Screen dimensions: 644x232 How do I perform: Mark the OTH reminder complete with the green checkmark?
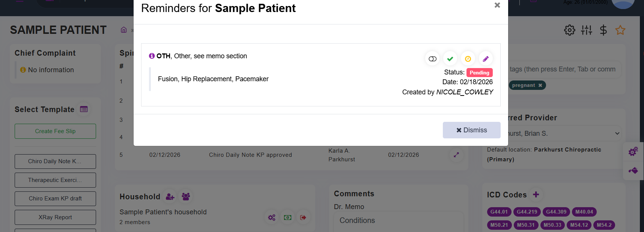pos(450,59)
